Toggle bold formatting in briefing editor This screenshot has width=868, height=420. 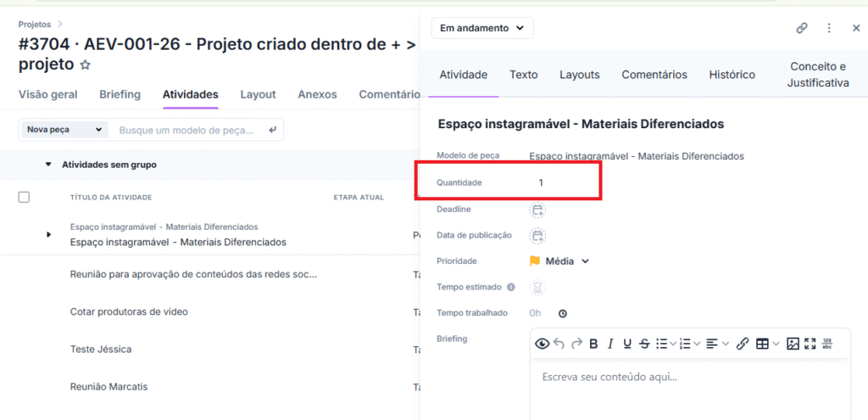pos(593,344)
